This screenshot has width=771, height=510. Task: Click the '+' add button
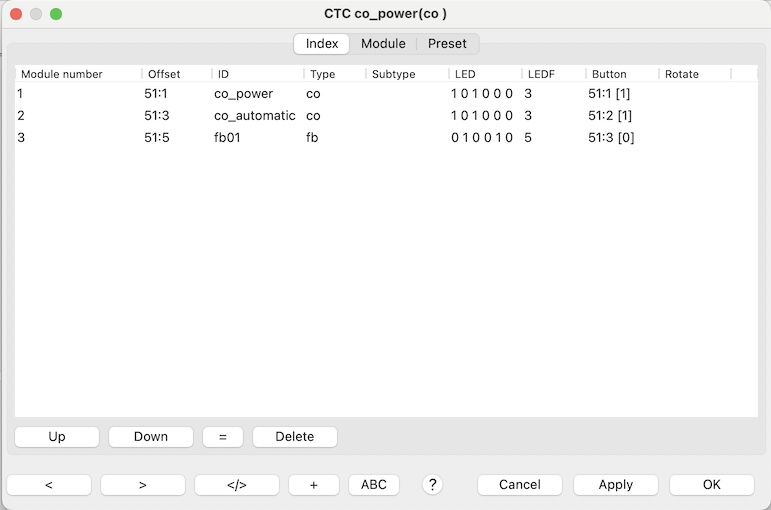coord(313,484)
